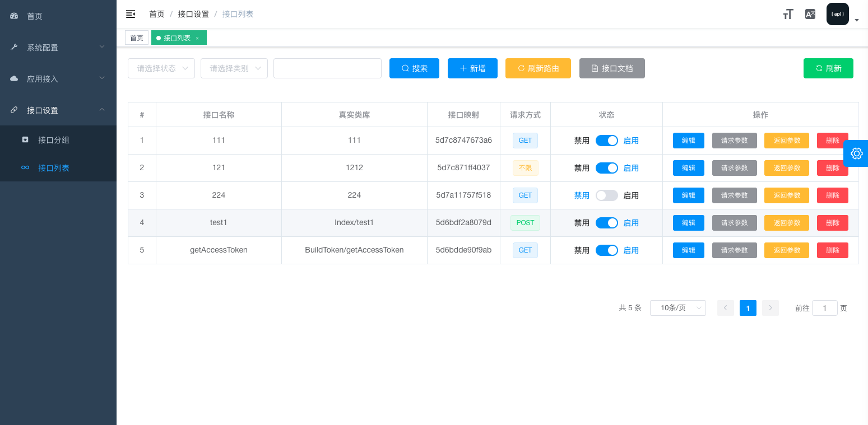Click the 搜索 search button
The image size is (868, 425).
tap(414, 68)
